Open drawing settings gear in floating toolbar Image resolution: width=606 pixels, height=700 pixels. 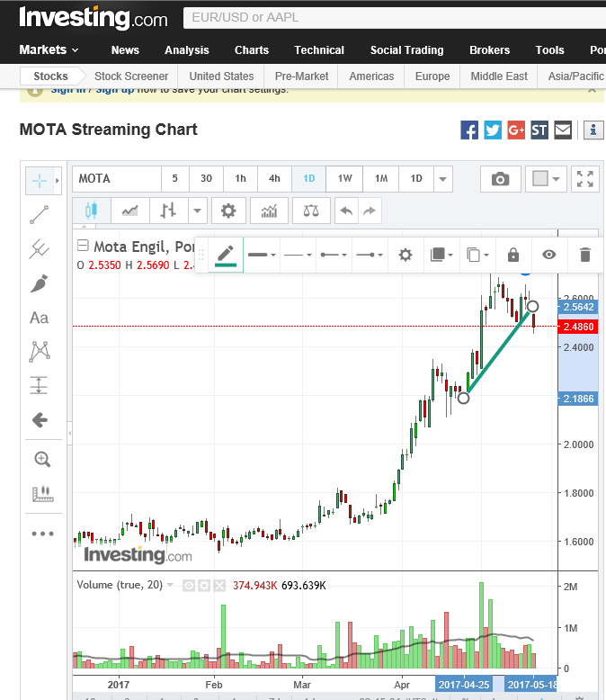coord(405,255)
